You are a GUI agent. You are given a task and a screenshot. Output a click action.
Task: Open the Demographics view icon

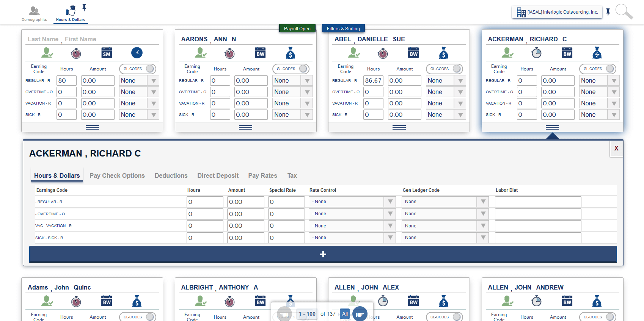[34, 11]
